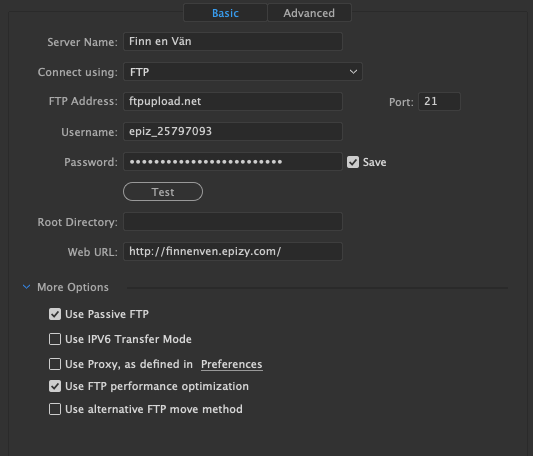Open the Preferences link
This screenshot has width=533, height=456.
coord(231,364)
